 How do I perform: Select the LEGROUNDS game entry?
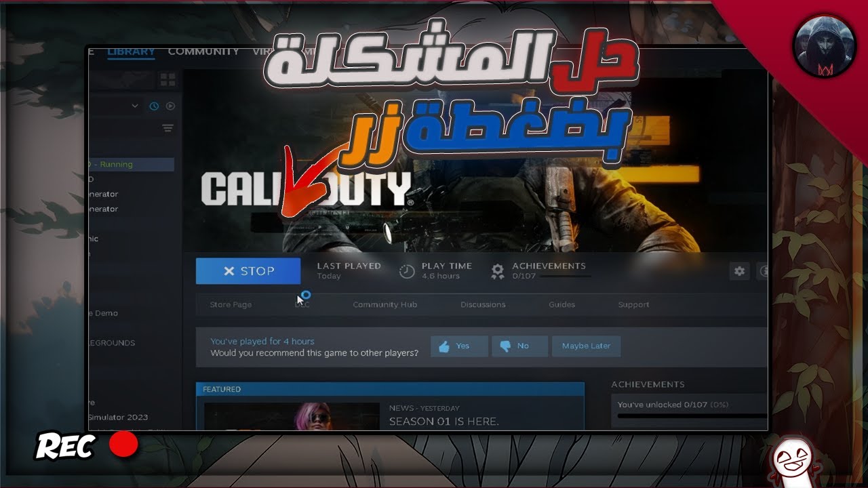point(113,343)
